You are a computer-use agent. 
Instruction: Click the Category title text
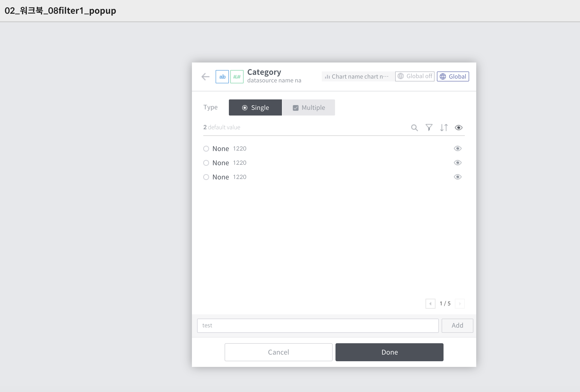[x=264, y=72]
